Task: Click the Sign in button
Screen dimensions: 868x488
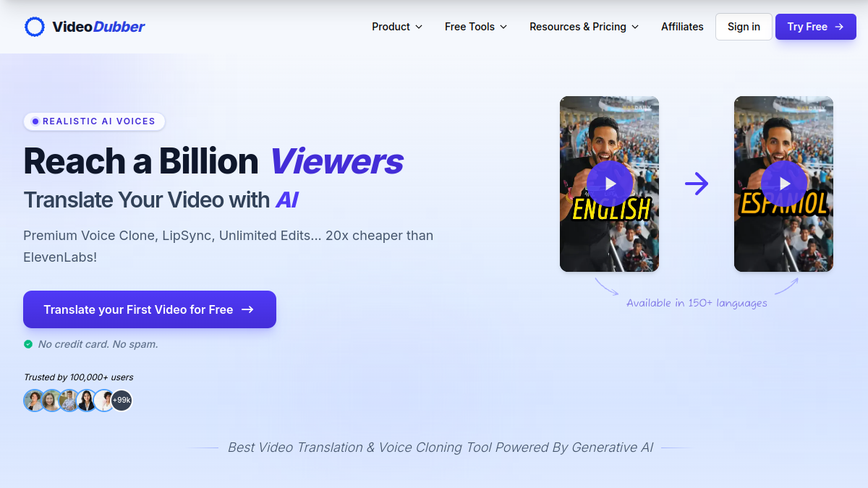Action: (744, 27)
